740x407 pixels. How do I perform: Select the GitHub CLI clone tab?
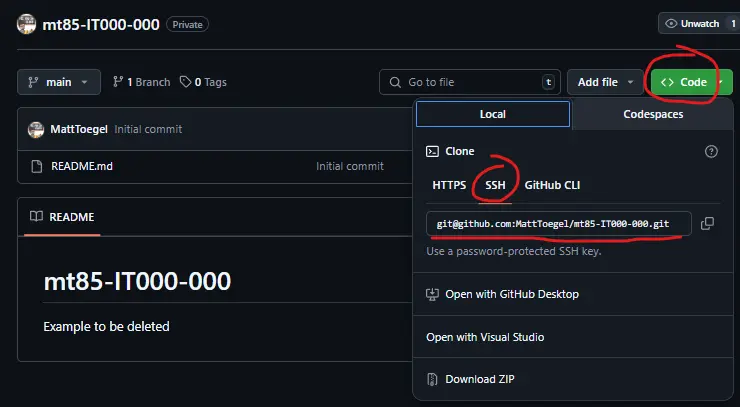(x=552, y=185)
